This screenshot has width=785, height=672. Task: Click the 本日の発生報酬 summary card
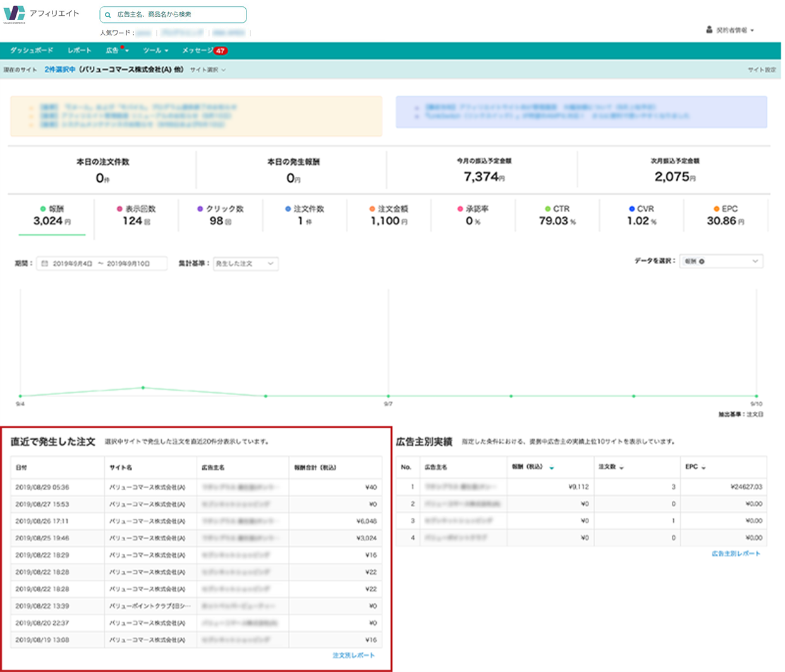coord(294,170)
